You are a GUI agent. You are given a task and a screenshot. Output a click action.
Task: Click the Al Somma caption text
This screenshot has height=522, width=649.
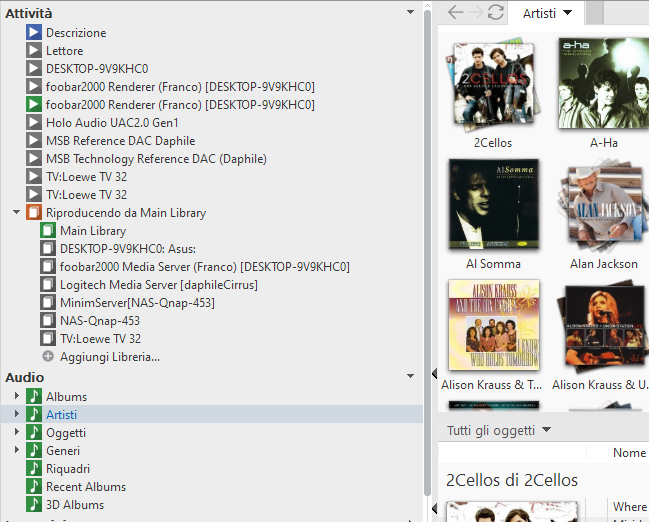pyautogui.click(x=493, y=264)
